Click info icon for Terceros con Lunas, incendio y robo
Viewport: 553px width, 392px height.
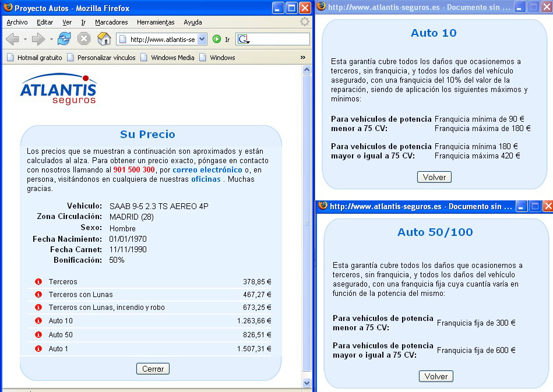(38, 308)
